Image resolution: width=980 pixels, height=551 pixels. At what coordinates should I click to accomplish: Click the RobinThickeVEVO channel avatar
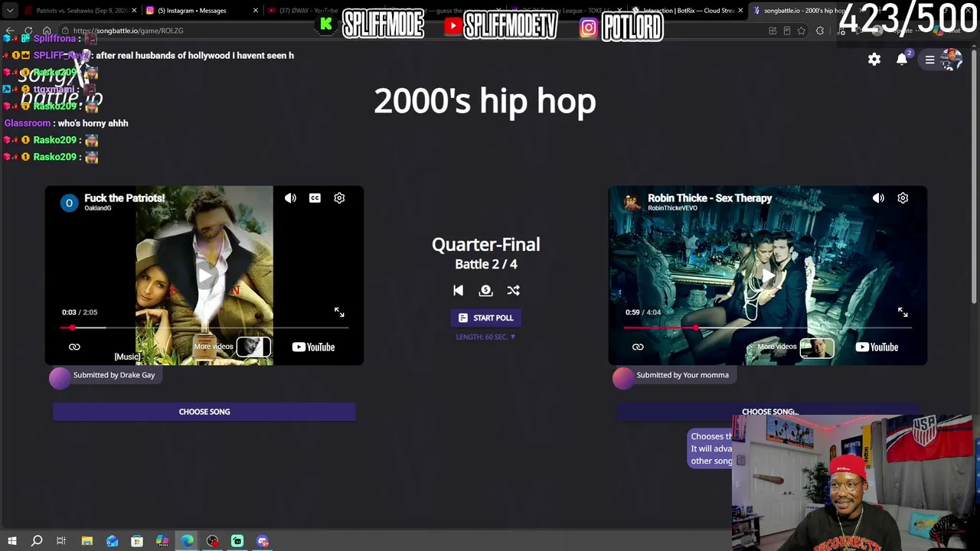click(x=632, y=203)
